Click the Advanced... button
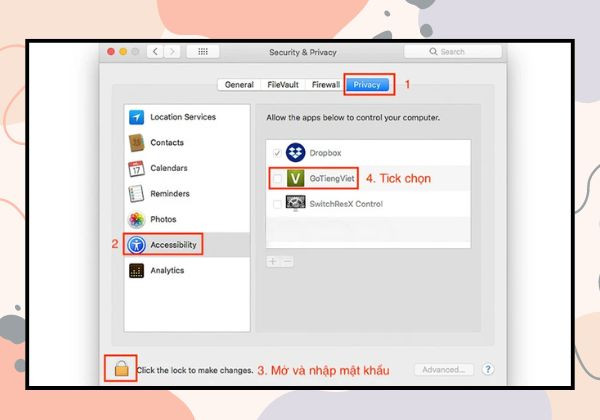 pyautogui.click(x=444, y=370)
